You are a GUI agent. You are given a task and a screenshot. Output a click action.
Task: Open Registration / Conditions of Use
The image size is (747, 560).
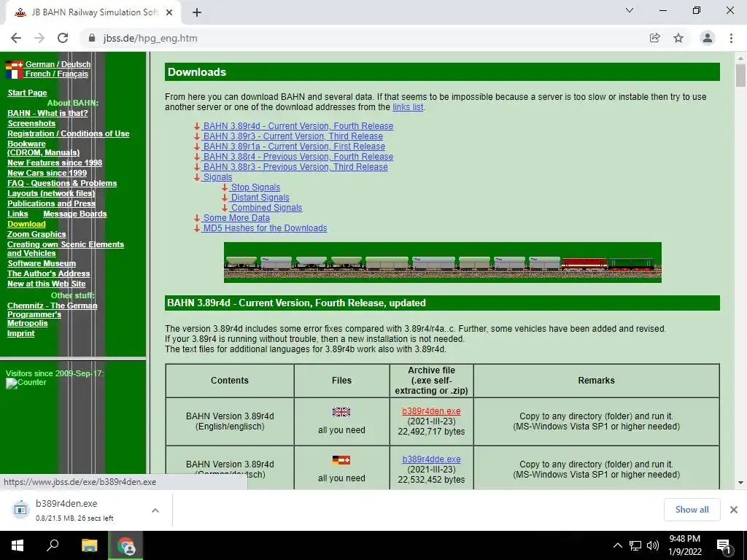(68, 134)
